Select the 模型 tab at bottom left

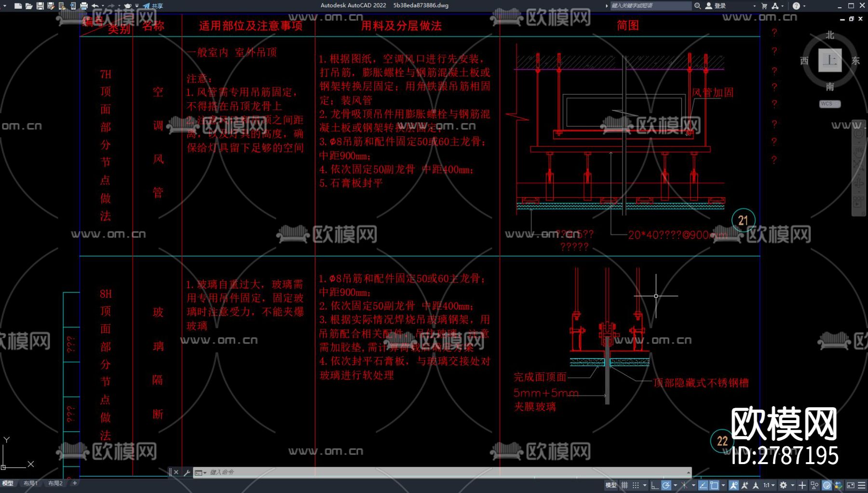8,482
